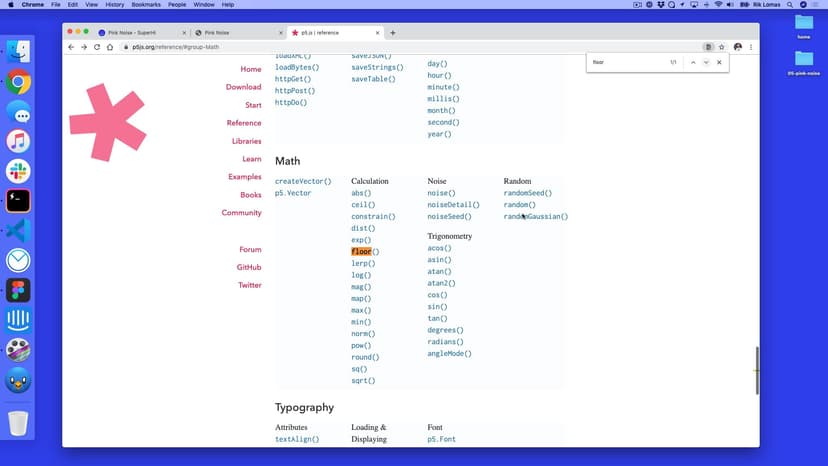Close the find-in-page bar

pyautogui.click(x=719, y=63)
